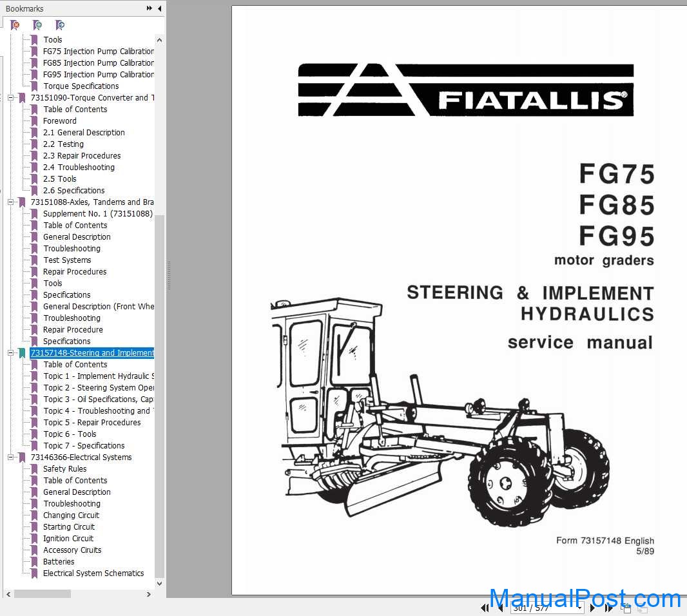
Task: Open Topic 3 - Oil Specifications bookmark
Action: [x=99, y=399]
